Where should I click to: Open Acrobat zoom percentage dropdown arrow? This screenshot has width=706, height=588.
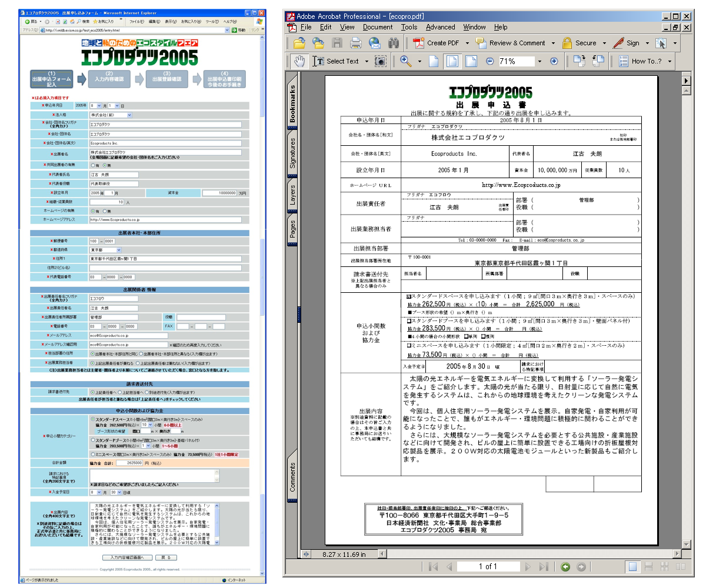(x=540, y=61)
